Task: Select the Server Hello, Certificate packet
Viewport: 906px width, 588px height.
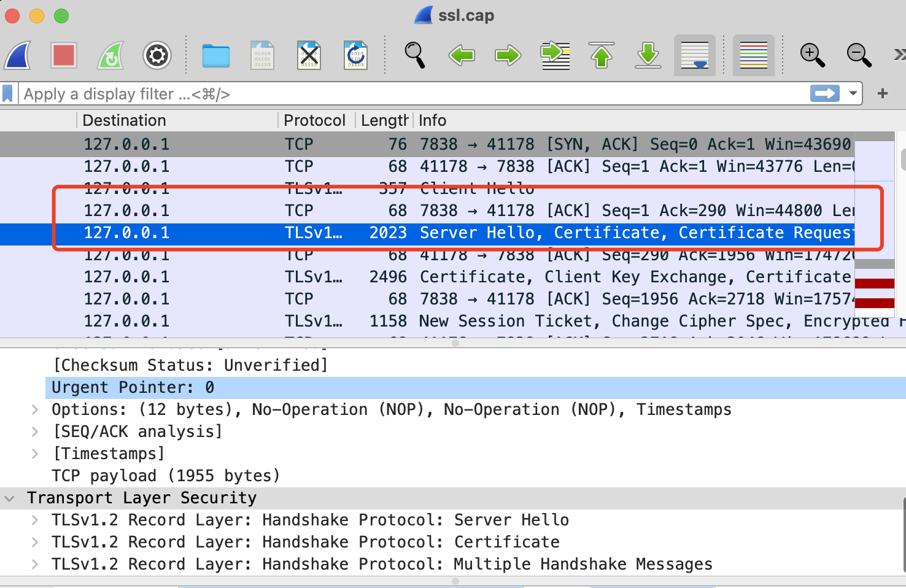Action: tap(427, 233)
